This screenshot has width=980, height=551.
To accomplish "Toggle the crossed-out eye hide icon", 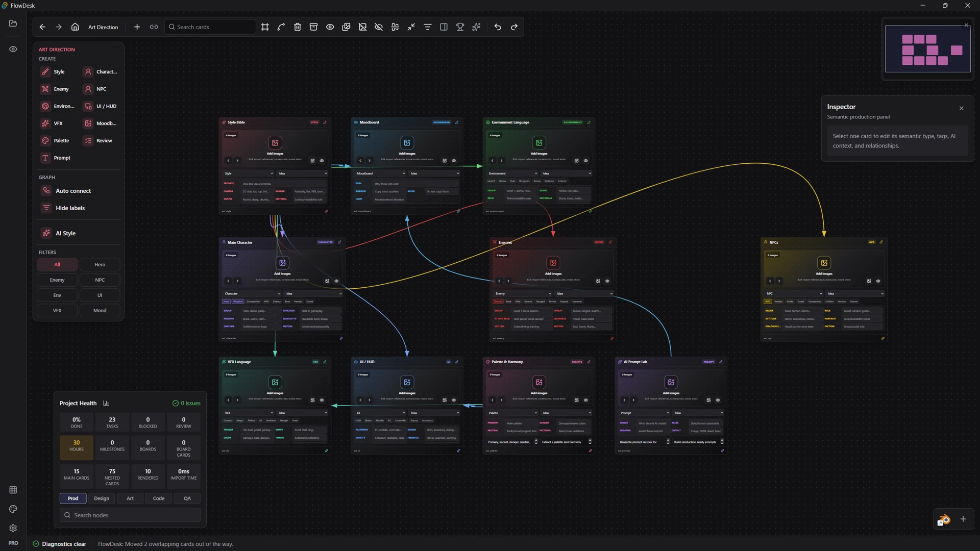I will point(379,27).
